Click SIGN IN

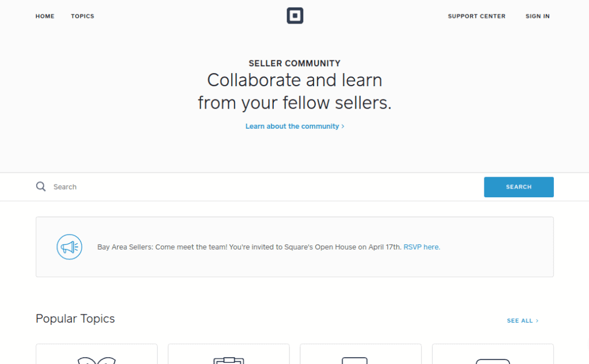(537, 16)
